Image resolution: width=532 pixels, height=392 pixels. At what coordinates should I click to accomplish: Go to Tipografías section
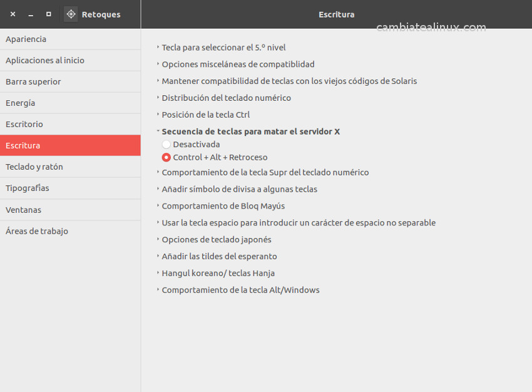click(70, 188)
